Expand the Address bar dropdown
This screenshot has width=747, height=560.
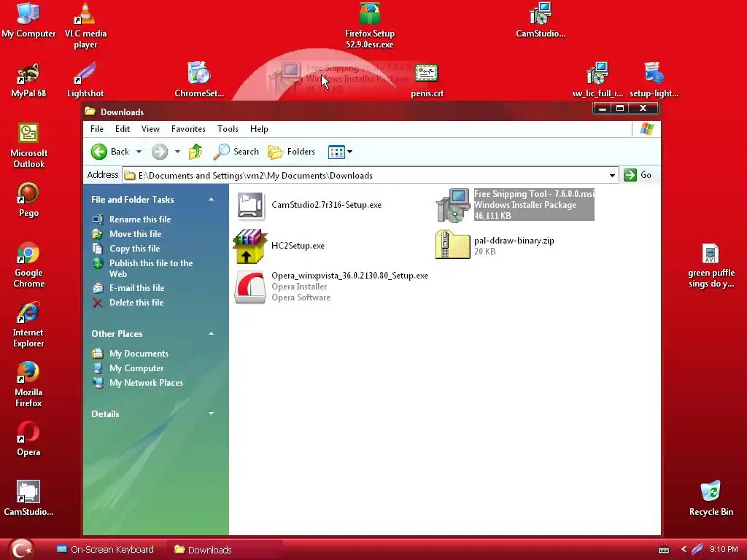(x=612, y=175)
